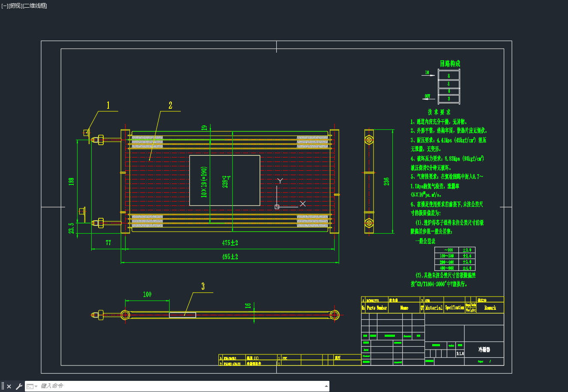Select callout number 3 label
Screen dimensions: 568x392
click(x=203, y=286)
